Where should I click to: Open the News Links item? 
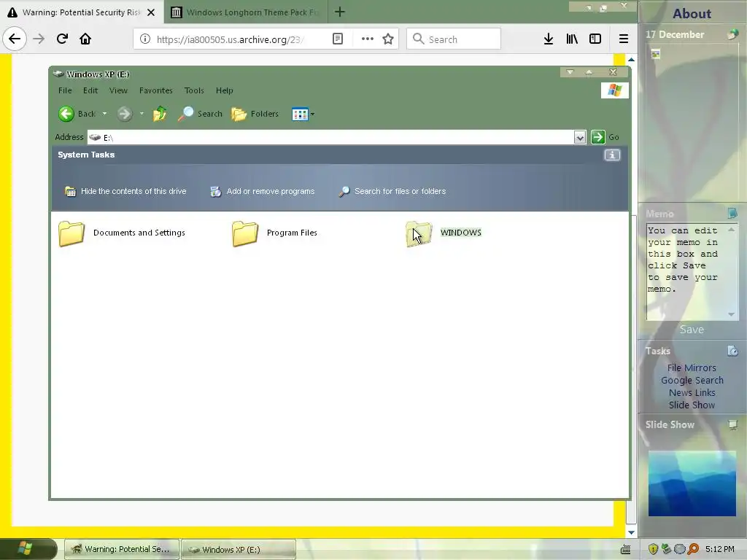[x=692, y=393]
